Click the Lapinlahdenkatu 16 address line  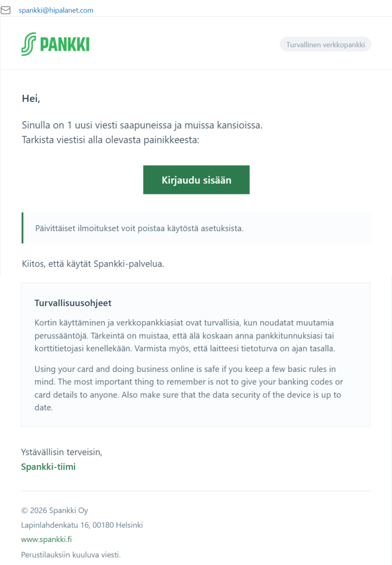[x=82, y=525]
